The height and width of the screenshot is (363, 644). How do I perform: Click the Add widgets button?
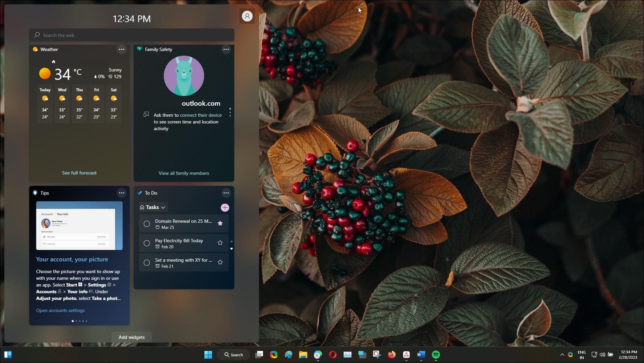131,337
